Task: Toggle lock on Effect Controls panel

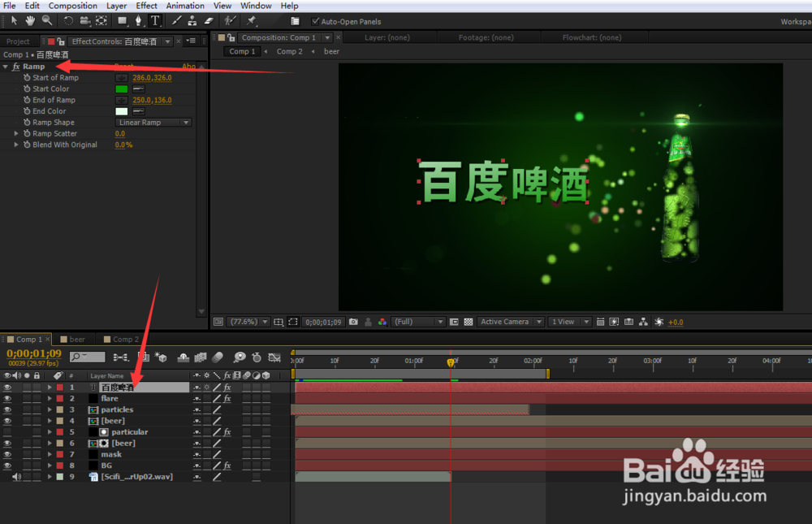Action: tap(61, 41)
